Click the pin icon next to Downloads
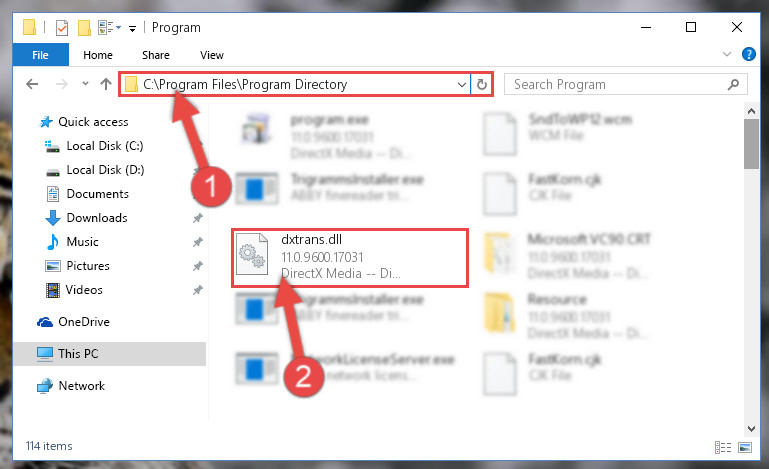 pos(197,218)
